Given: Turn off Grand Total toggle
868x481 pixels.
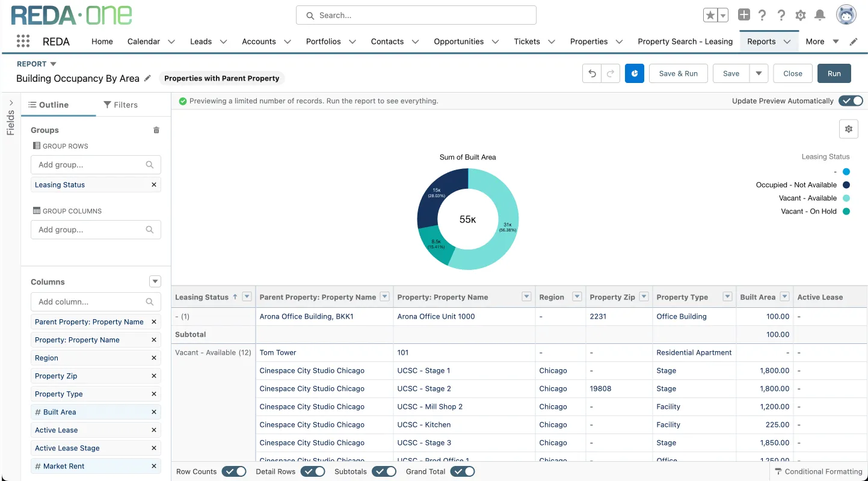Looking at the screenshot, I should coord(462,471).
